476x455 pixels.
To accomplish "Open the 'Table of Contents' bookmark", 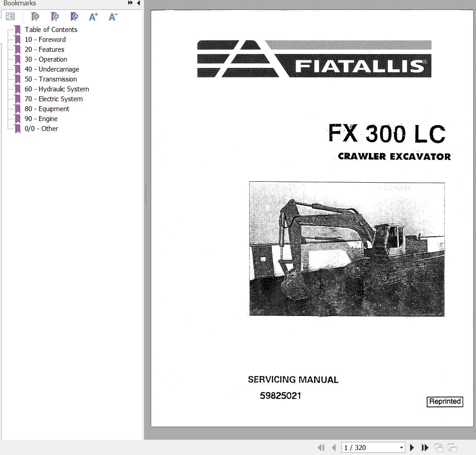I will tap(51, 29).
